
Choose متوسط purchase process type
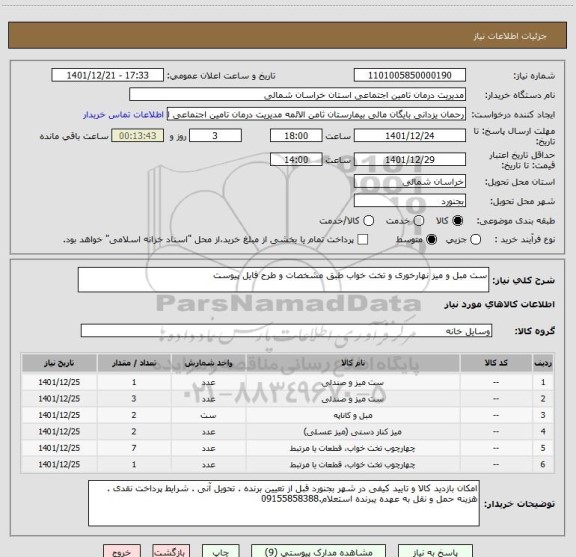tap(431, 240)
